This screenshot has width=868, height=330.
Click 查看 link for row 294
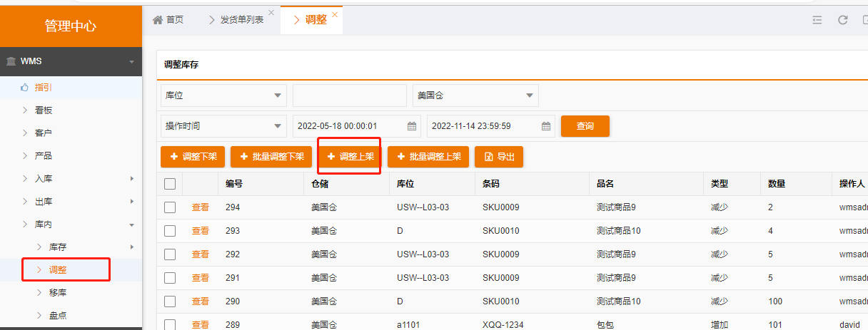201,207
